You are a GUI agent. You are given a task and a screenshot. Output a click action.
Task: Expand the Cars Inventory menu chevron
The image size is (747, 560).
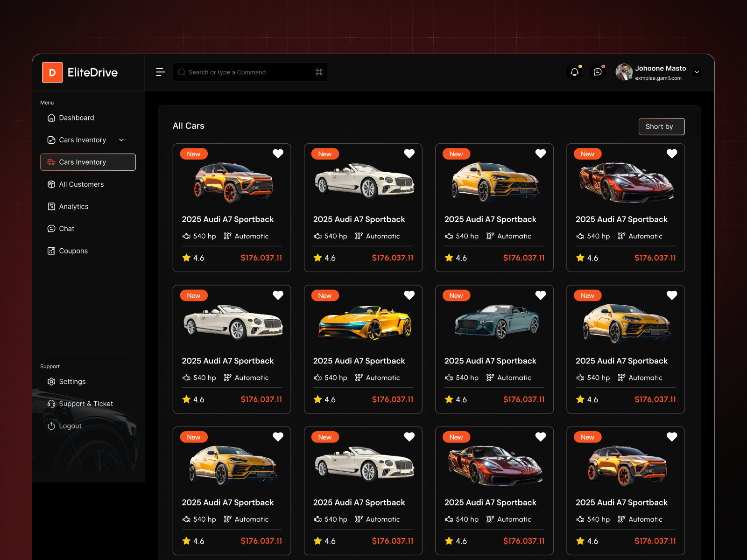pos(121,140)
